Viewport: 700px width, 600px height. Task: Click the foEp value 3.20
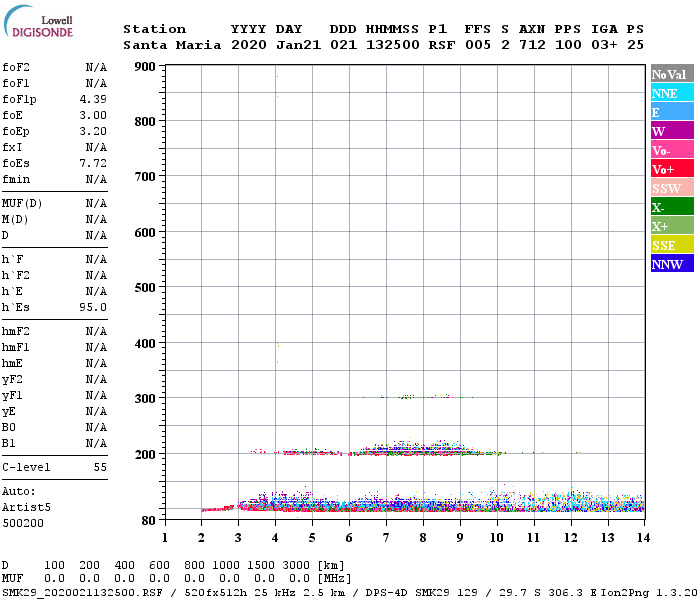pyautogui.click(x=93, y=131)
